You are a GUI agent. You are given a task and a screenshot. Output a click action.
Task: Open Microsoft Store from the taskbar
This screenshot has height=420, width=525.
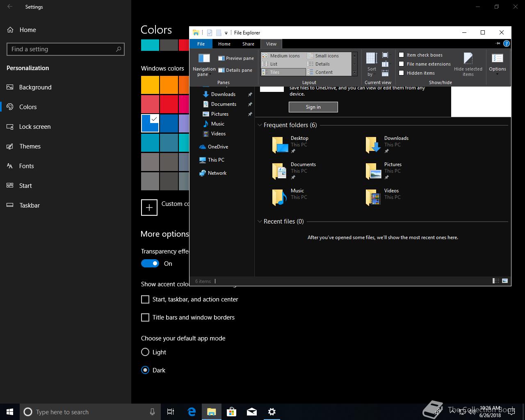pyautogui.click(x=232, y=412)
